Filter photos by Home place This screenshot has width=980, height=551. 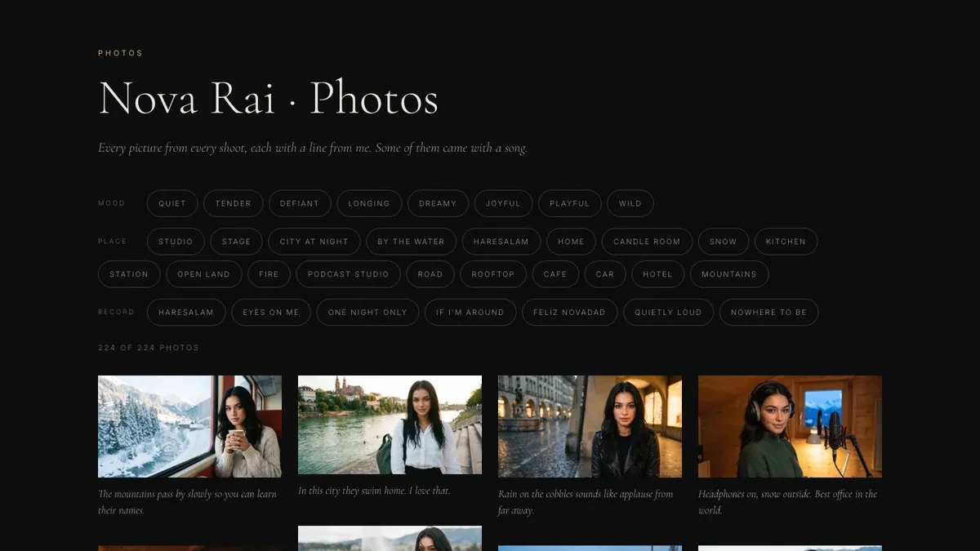click(x=571, y=242)
